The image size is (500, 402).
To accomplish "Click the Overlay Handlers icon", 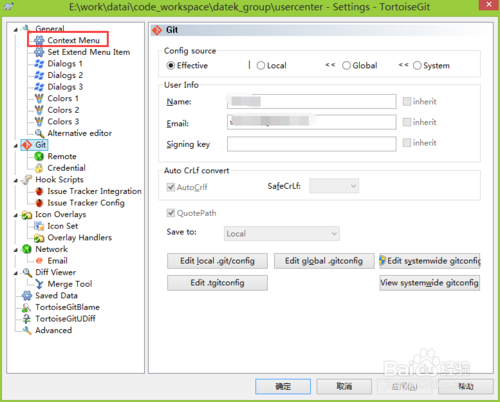I will [x=39, y=238].
